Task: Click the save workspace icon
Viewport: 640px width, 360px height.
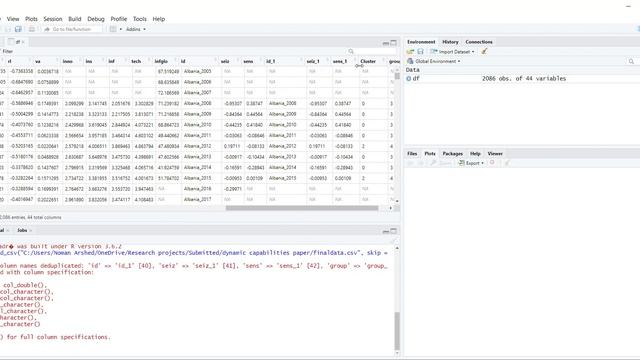Action: tap(420, 51)
